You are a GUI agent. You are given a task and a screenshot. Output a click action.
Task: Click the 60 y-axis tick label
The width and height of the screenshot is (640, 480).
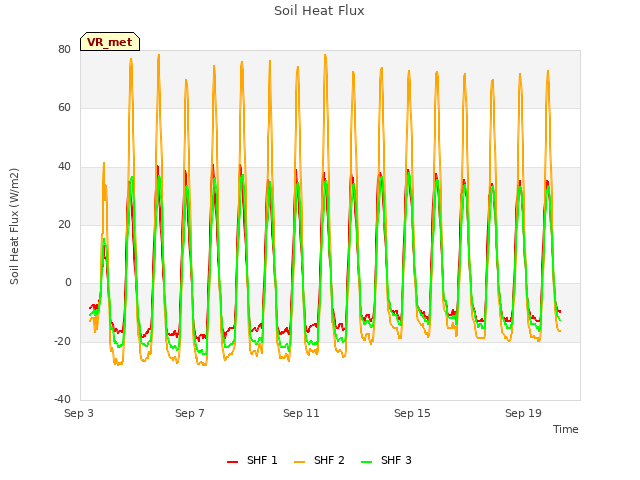(x=64, y=107)
